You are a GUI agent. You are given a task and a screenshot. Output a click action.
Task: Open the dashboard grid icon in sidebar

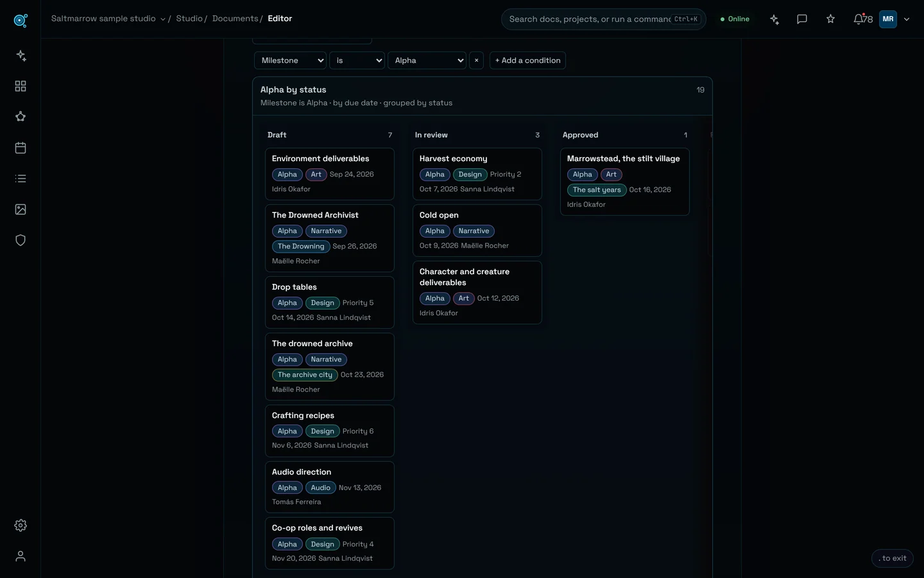[21, 86]
